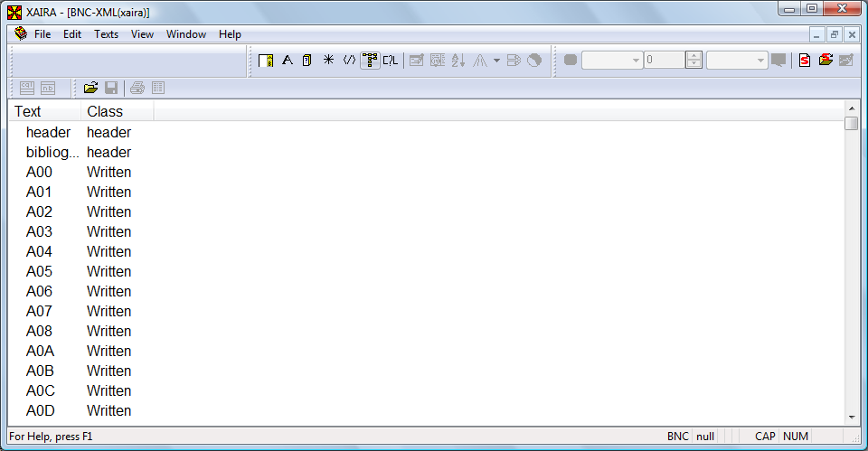This screenshot has height=451, width=868.
Task: Select text A08 in the list
Action: point(39,332)
